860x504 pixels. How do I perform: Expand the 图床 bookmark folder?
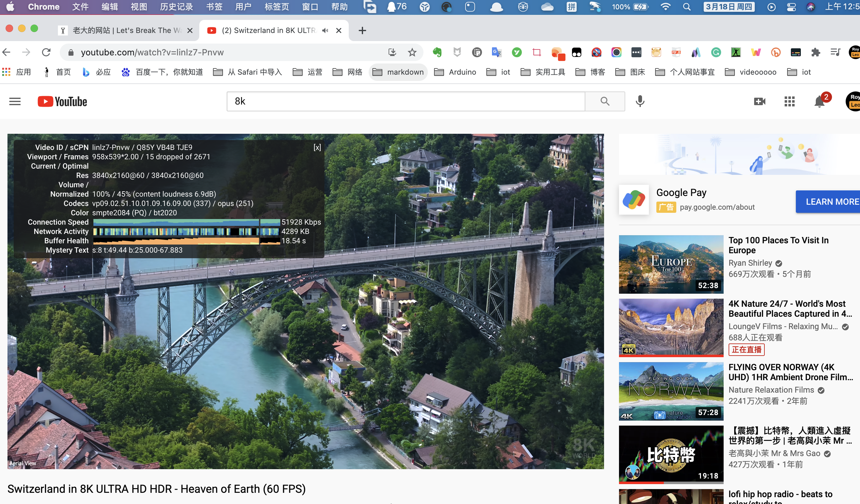pyautogui.click(x=630, y=72)
